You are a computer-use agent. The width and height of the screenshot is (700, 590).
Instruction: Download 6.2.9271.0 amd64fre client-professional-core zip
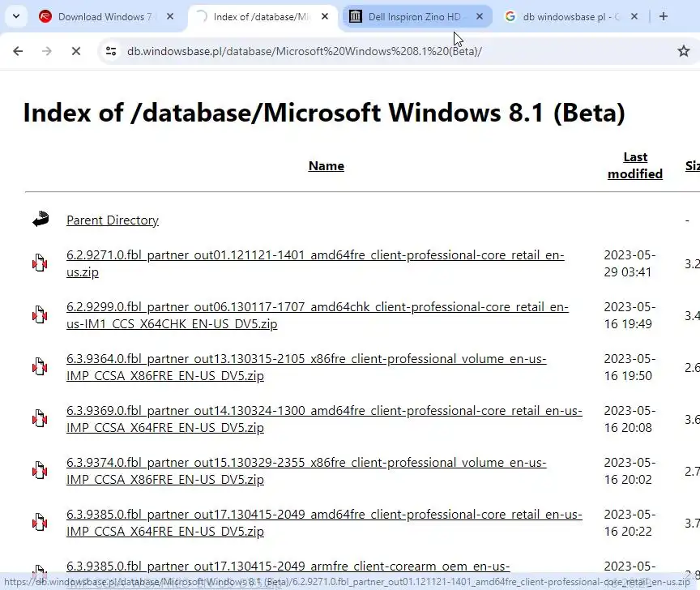point(315,263)
